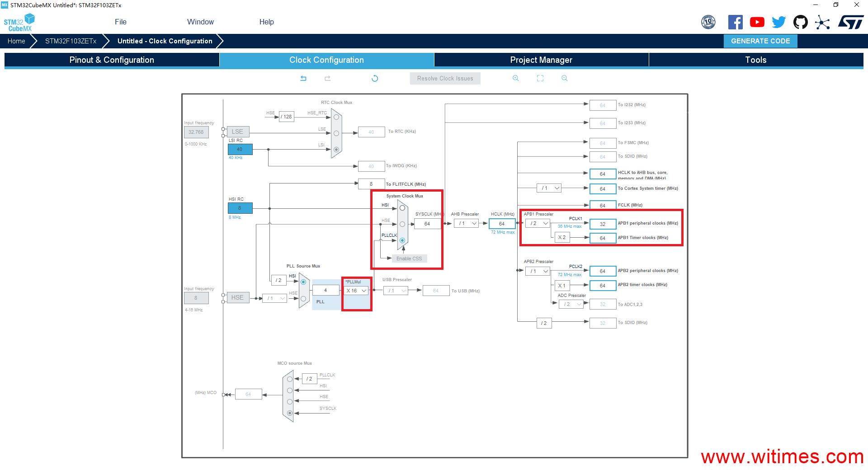Select HSE in System Clock Mux
The width and height of the screenshot is (868, 470).
point(402,224)
